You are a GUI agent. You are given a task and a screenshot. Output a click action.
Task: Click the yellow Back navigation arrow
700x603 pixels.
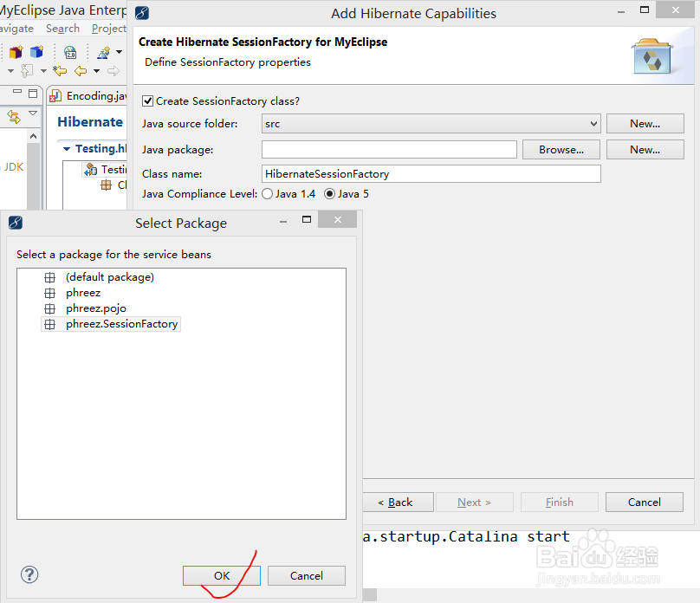[81, 70]
